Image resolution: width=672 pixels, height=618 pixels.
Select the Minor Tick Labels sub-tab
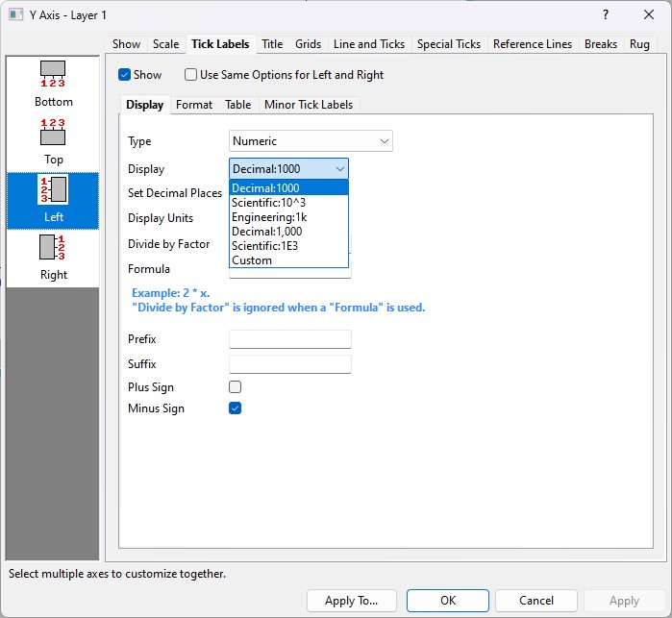[x=309, y=105]
